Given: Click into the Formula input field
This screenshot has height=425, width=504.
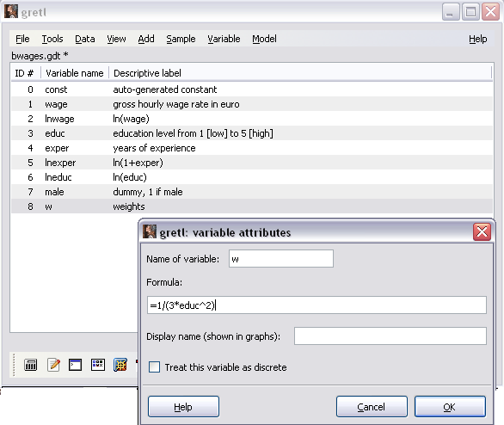Looking at the screenshot, I should tap(317, 305).
